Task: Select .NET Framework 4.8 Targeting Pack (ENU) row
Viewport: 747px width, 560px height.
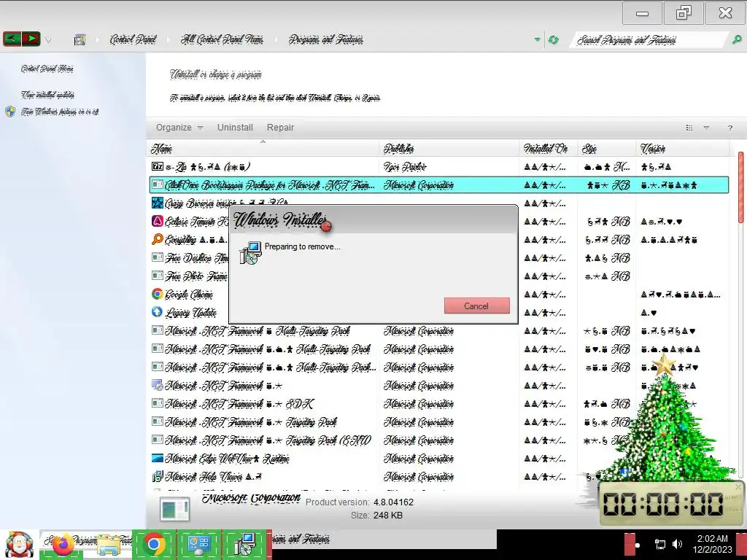Action: (x=438, y=440)
